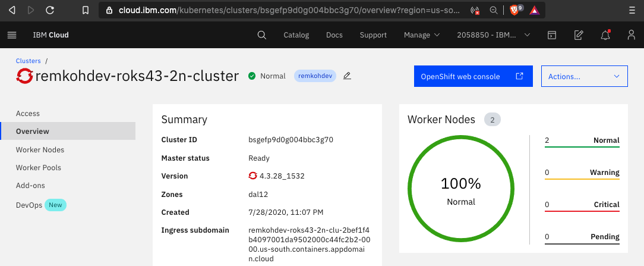
Task: Click the created date 7/28/2020, 11:07 PM
Action: (286, 212)
